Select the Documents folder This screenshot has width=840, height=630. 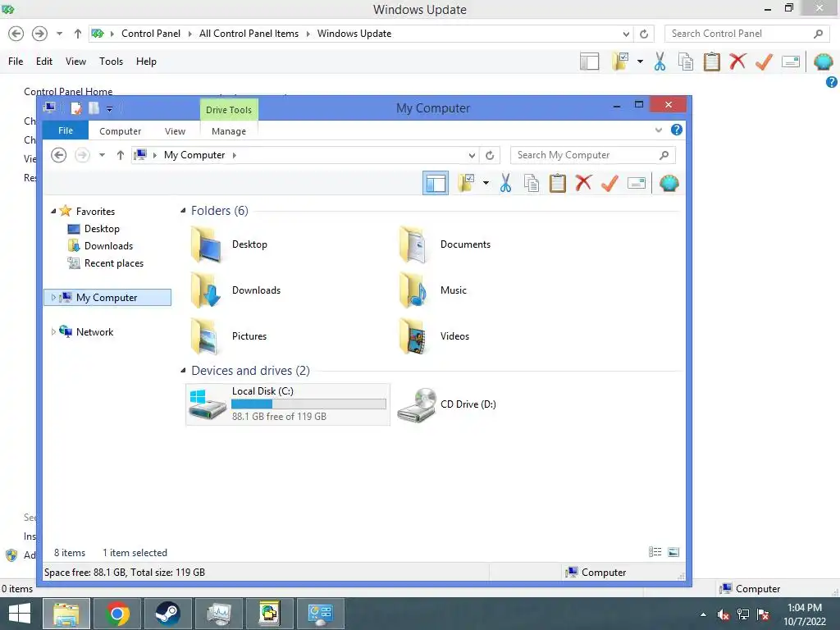point(445,244)
